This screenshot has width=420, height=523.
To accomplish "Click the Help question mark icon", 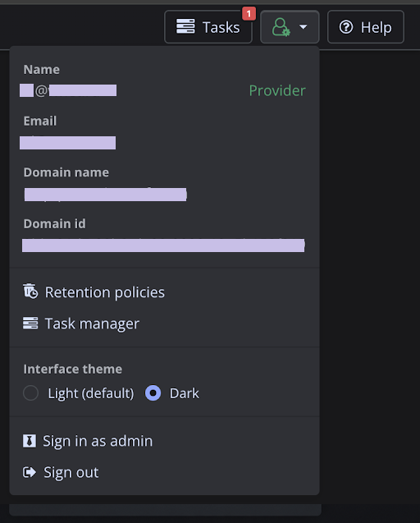I will (x=346, y=27).
